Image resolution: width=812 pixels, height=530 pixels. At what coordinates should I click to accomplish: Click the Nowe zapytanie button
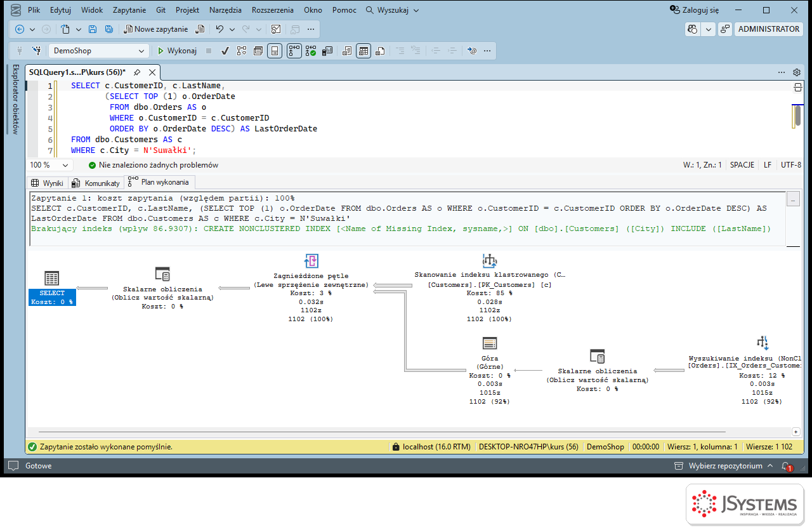[155, 29]
